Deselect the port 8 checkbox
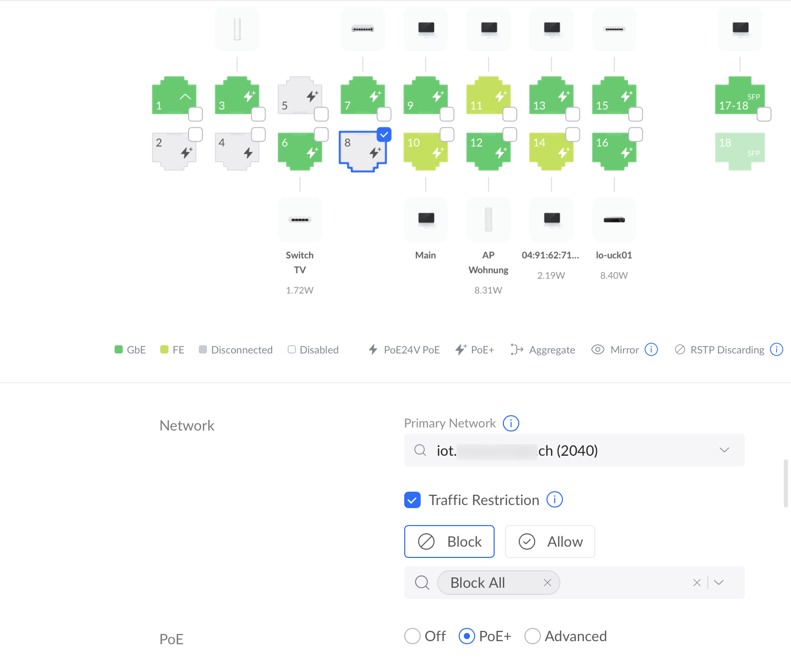Viewport: 791px width, 672px height. 384,134
